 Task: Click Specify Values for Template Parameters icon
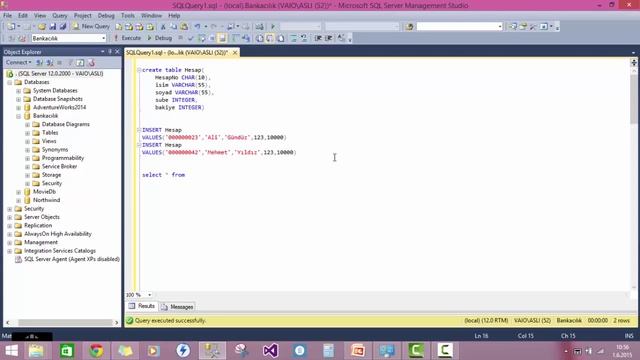pyautogui.click(x=341, y=38)
